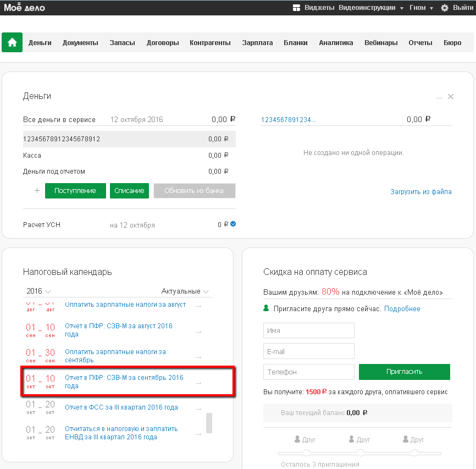Open Отчет в ПФР СЗВ-М за сентябрь link
The image size is (476, 469).
tap(124, 382)
